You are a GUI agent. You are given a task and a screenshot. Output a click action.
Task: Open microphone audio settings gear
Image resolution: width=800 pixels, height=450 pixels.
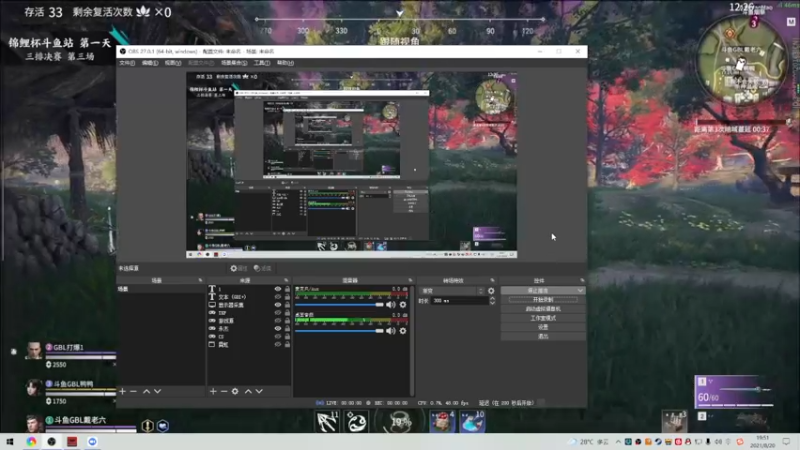403,305
